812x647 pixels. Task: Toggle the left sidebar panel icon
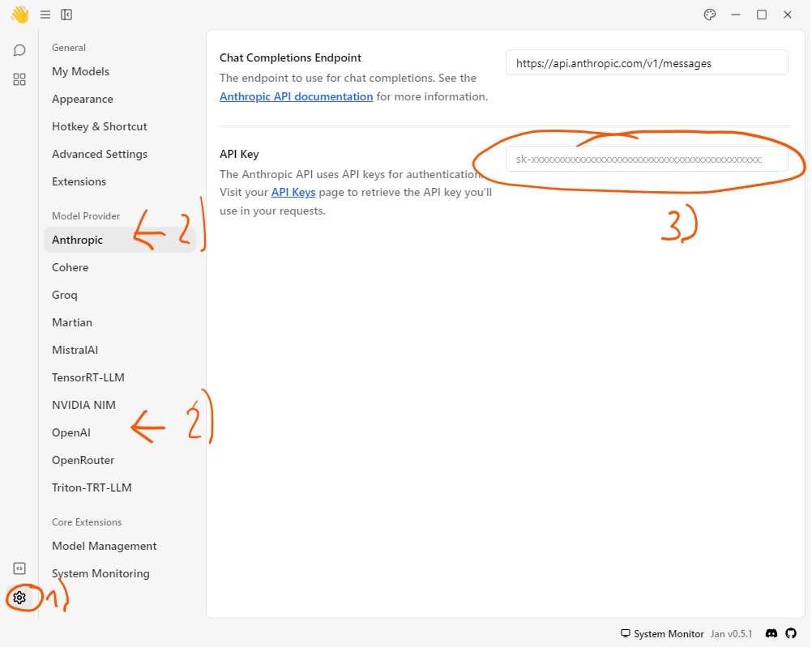coord(66,15)
